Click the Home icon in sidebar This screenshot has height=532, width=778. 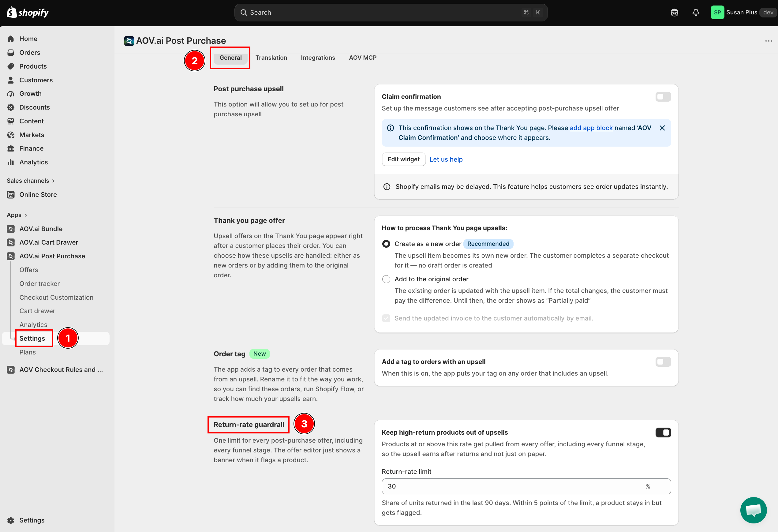[x=11, y=39]
